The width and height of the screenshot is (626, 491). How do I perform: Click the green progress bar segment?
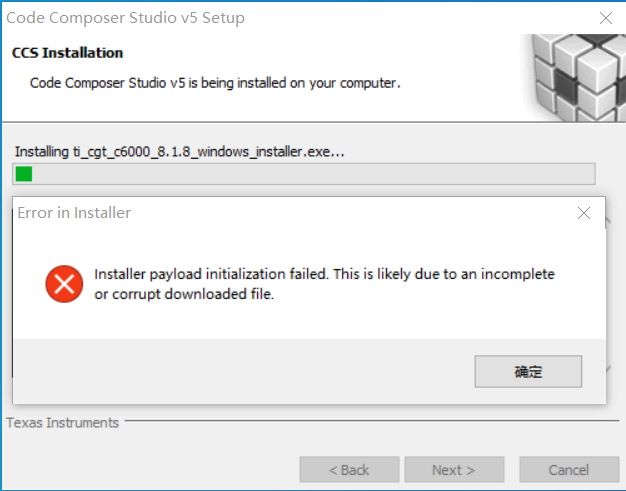(24, 174)
